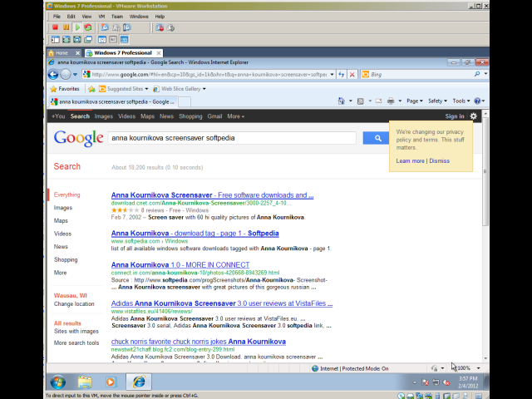Image resolution: width=532 pixels, height=399 pixels.
Task: Expand the Safety dropdown menu
Action: pyautogui.click(x=437, y=101)
